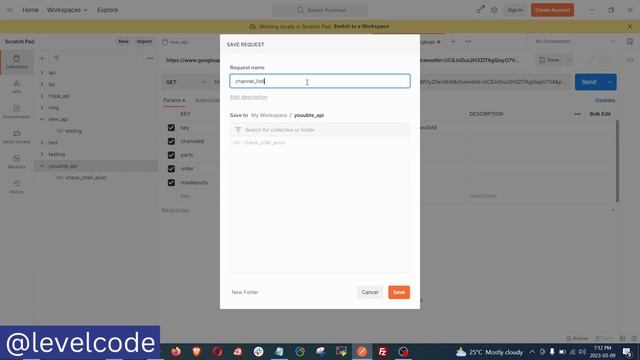Open FileZilla from the taskbar

click(382, 351)
